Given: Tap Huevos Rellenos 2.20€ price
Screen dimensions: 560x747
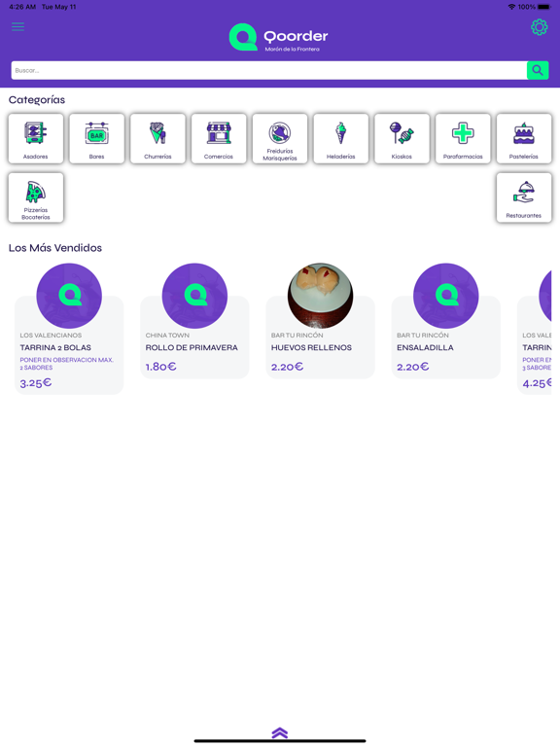Looking at the screenshot, I should (x=287, y=367).
